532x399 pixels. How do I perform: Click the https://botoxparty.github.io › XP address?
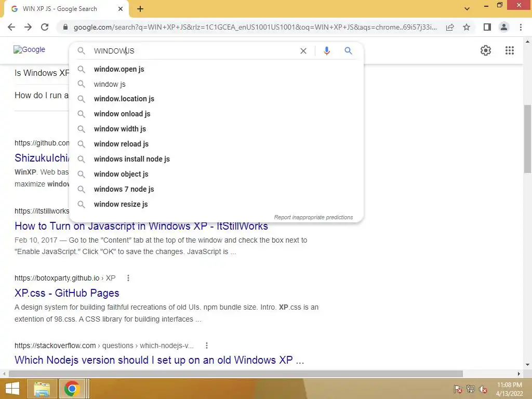[65, 278]
